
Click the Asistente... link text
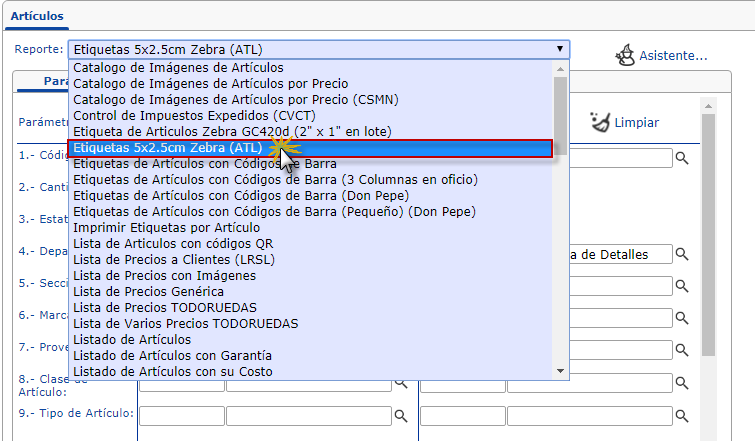[673, 55]
